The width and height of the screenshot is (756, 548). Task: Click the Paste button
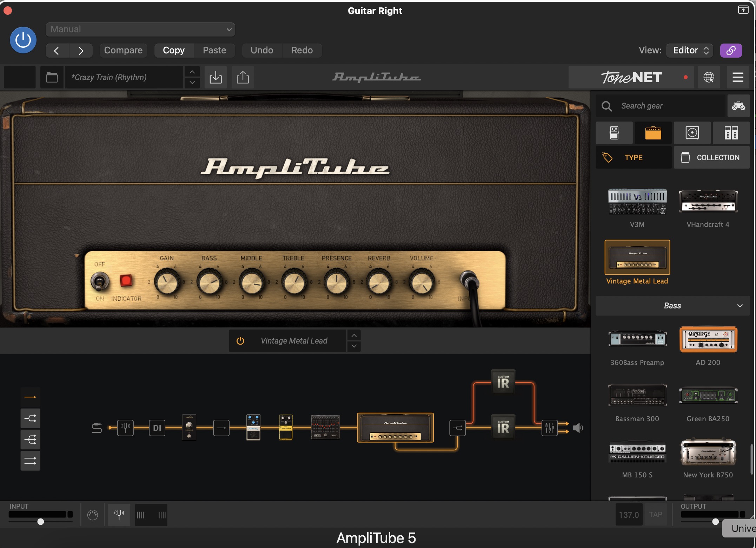click(214, 50)
